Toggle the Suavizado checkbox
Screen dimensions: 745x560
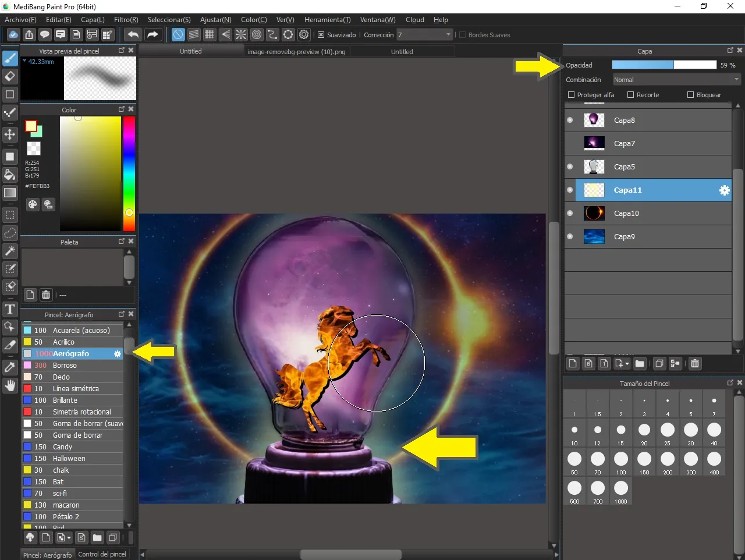[321, 35]
